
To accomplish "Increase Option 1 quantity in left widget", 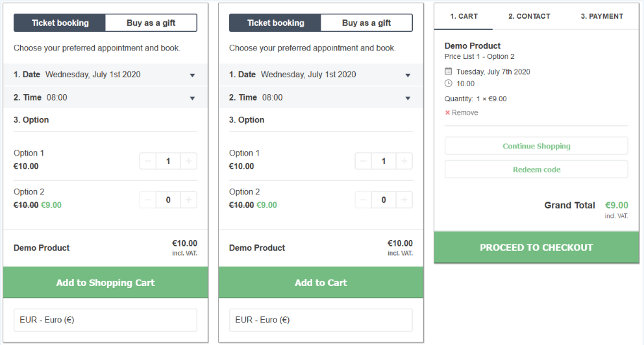I will [188, 161].
